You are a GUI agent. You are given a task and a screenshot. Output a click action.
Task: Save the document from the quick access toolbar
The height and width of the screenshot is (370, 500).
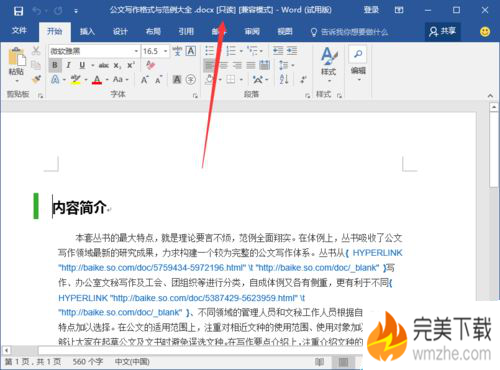point(18,11)
